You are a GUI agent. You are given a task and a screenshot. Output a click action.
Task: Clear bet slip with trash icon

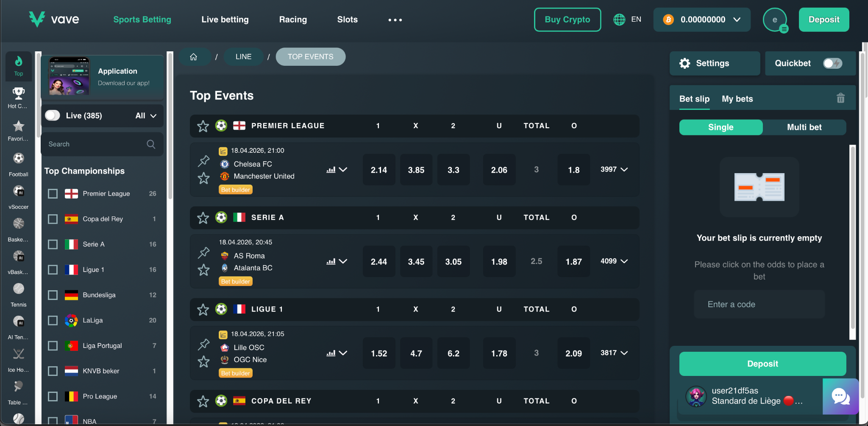click(x=840, y=98)
